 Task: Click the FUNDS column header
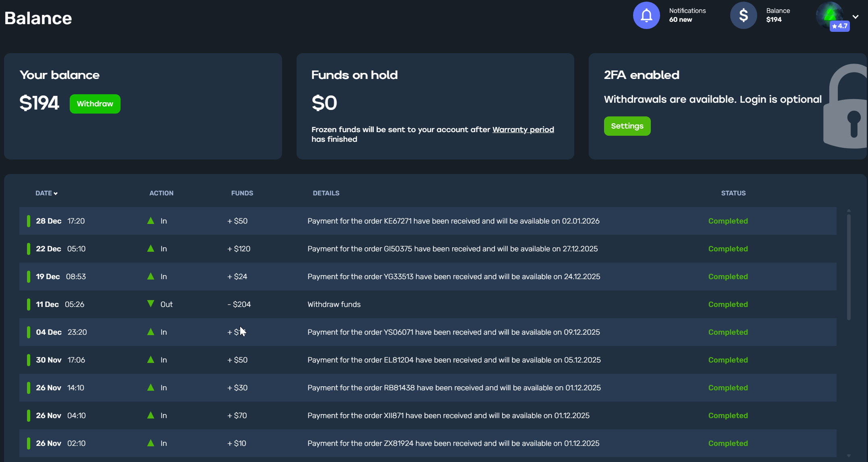(242, 193)
